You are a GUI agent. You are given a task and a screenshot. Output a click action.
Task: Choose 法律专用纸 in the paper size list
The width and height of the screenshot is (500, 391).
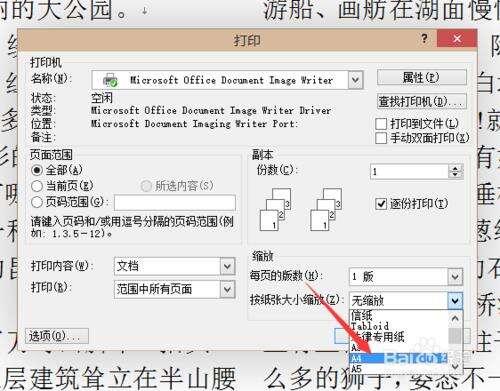coord(398,337)
